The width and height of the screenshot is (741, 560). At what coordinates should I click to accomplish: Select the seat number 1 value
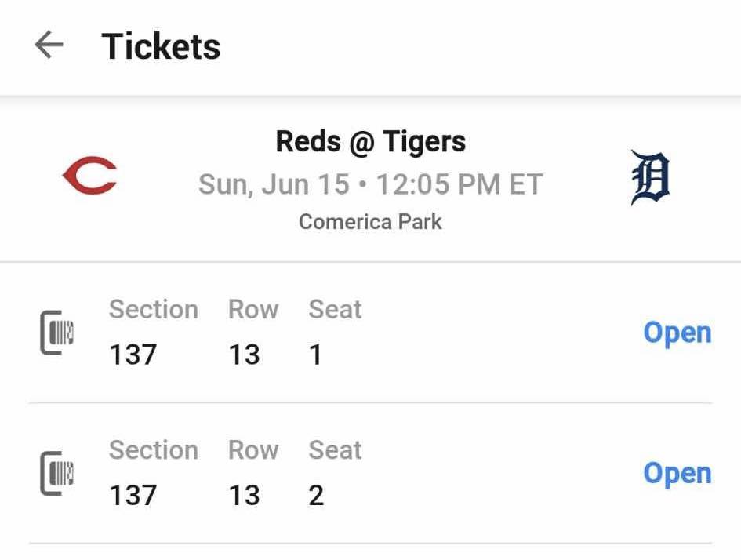[316, 355]
